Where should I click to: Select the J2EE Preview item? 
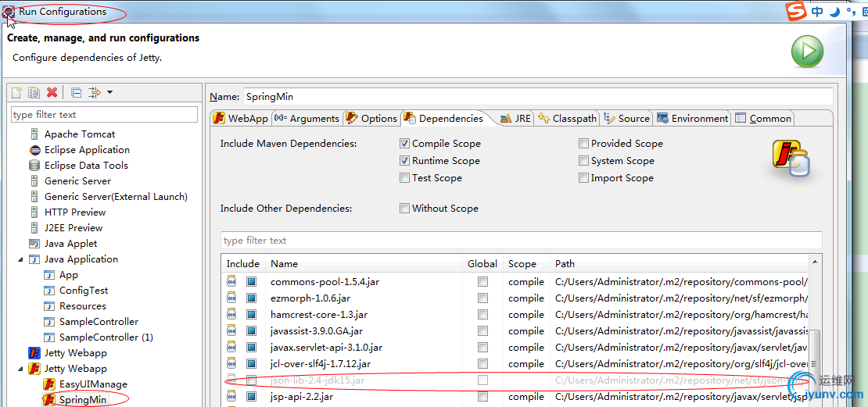(x=74, y=228)
